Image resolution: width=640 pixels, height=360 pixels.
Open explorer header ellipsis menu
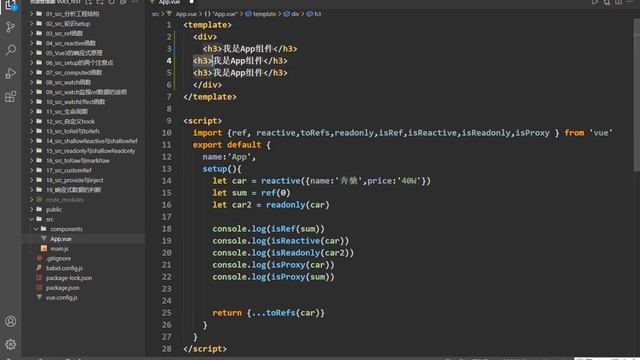[x=134, y=2]
